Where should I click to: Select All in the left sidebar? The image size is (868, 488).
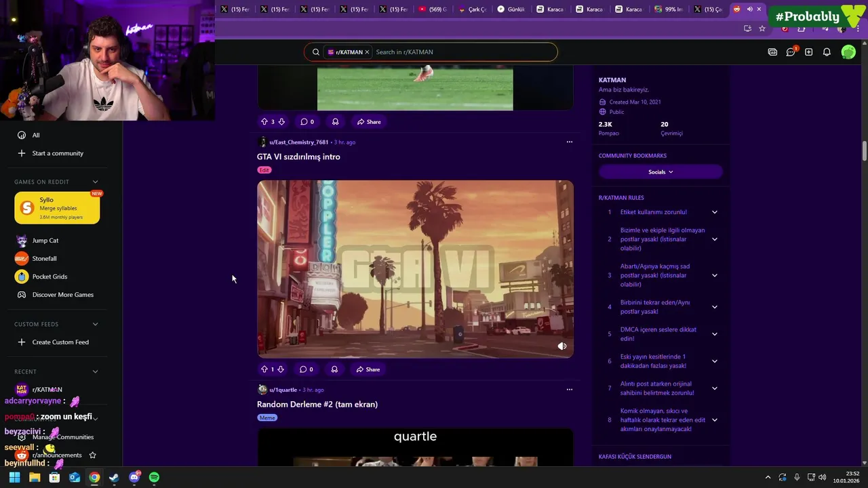point(36,135)
